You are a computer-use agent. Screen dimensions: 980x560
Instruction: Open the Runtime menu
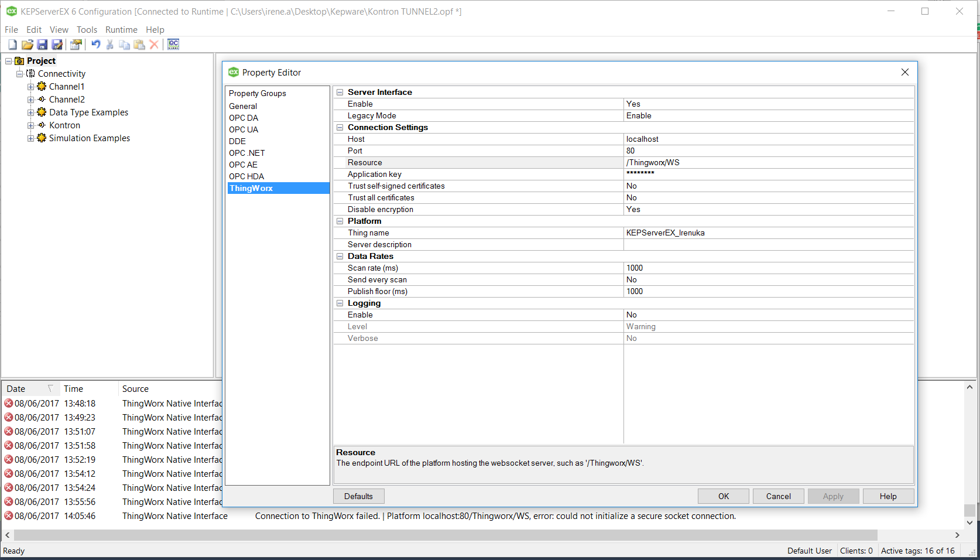[x=121, y=30]
